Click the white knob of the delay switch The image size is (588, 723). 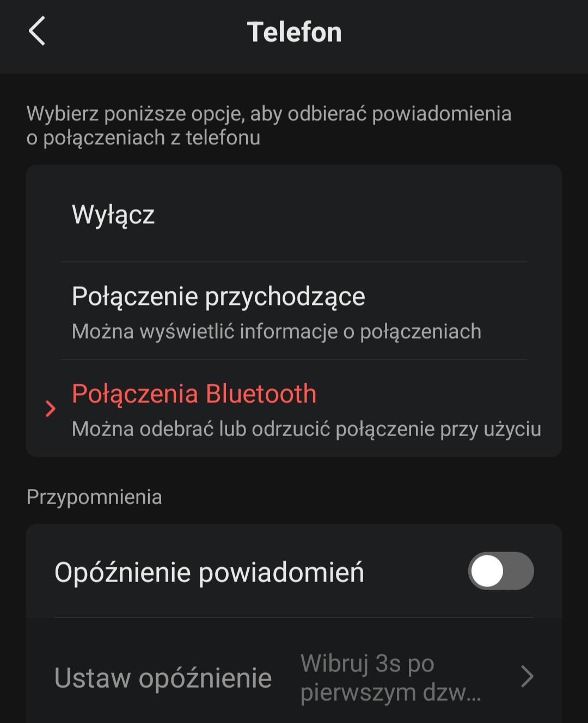pos(487,571)
